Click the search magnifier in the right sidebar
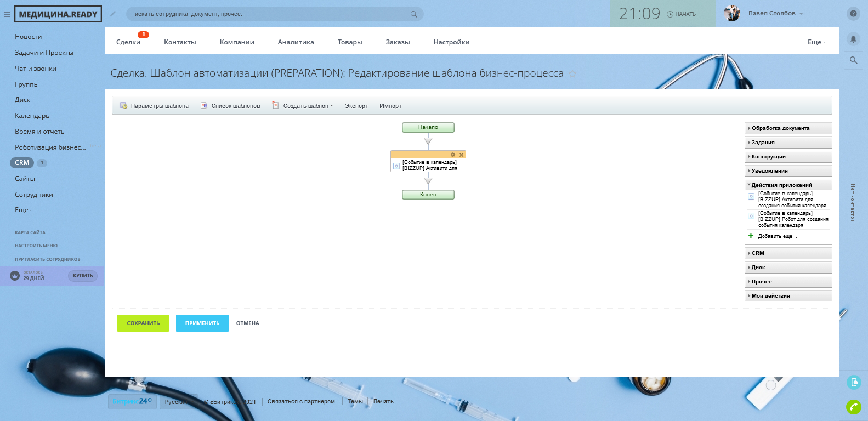 [853, 60]
